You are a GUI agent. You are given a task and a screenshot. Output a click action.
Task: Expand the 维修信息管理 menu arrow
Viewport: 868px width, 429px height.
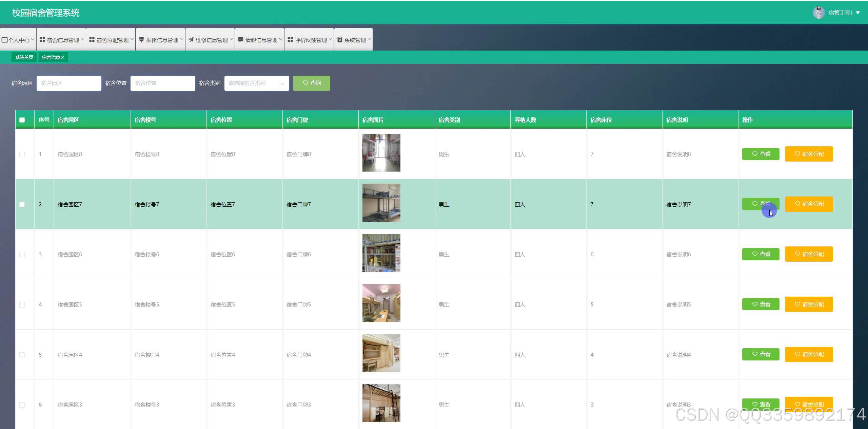[x=231, y=39]
